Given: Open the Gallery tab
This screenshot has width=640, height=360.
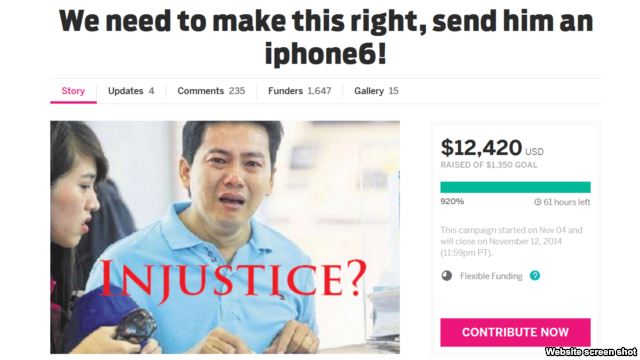Looking at the screenshot, I should pyautogui.click(x=376, y=91).
